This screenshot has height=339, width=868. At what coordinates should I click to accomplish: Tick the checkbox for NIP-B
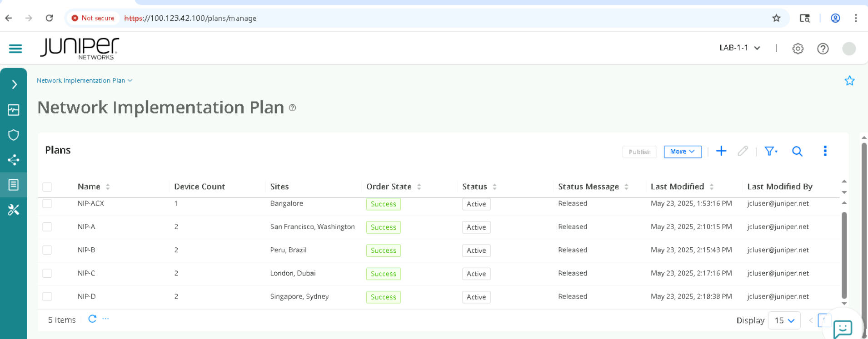(47, 250)
